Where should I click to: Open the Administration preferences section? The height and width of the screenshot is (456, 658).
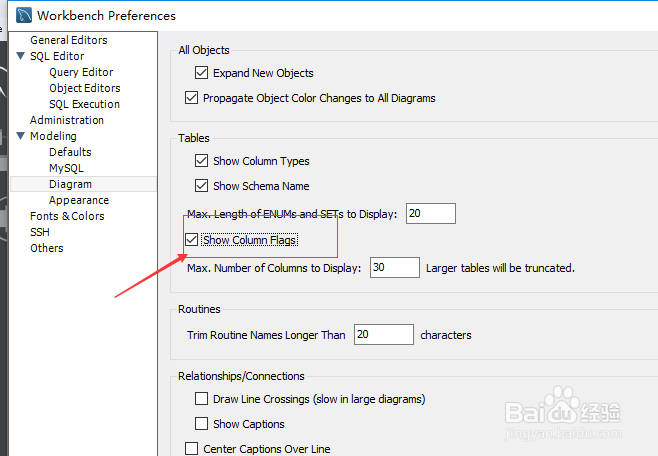[67, 120]
